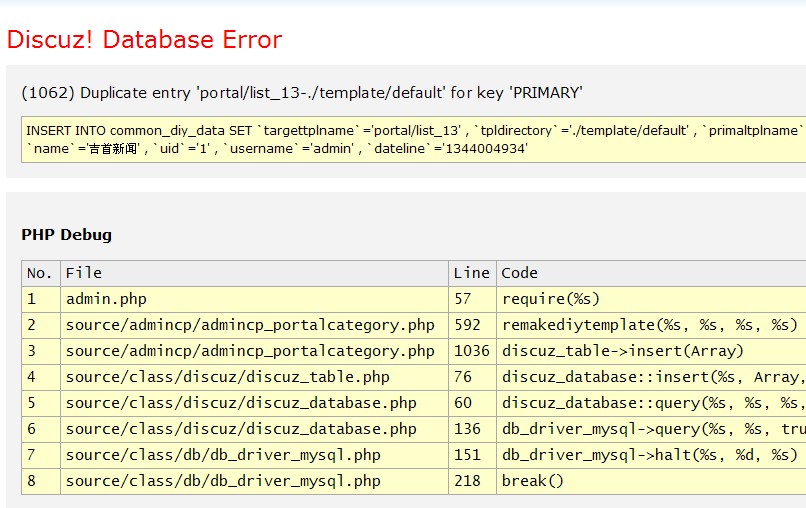
Task: Click line number 60 cell
Action: 472,403
